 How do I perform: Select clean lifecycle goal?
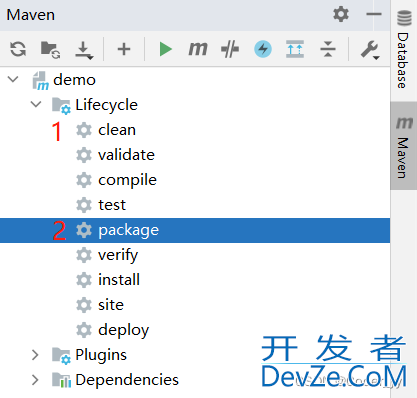[195, 130]
